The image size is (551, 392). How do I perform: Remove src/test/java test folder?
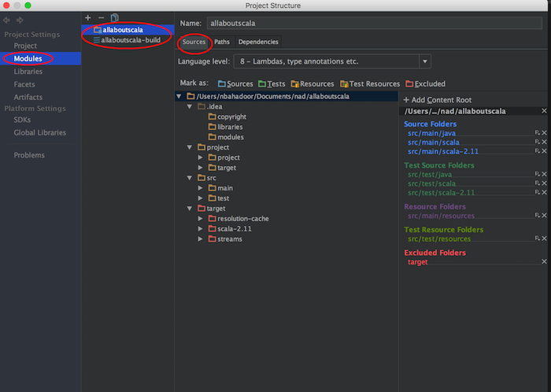(x=544, y=174)
